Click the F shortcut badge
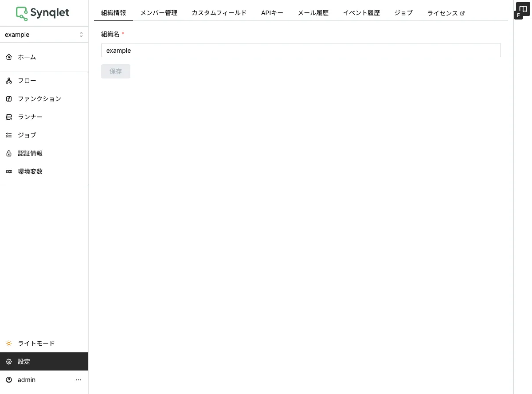The image size is (532, 394). coord(519,16)
